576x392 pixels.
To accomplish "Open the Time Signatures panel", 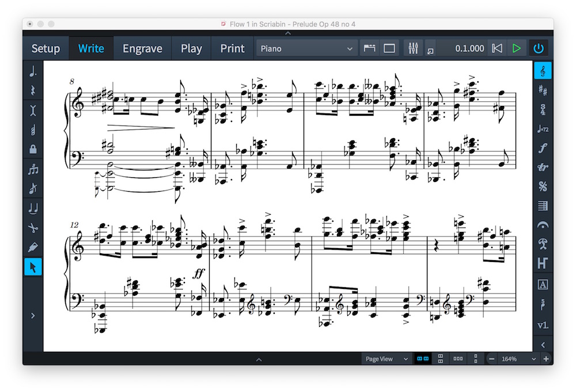I will pyautogui.click(x=543, y=109).
